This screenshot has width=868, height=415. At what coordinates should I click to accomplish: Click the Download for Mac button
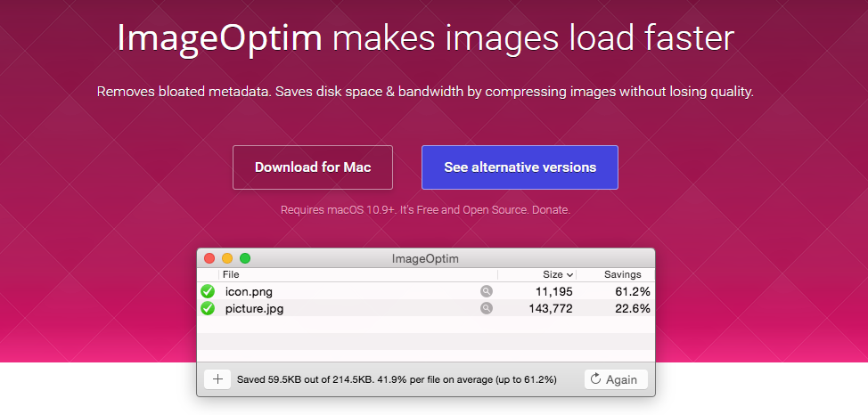[313, 167]
